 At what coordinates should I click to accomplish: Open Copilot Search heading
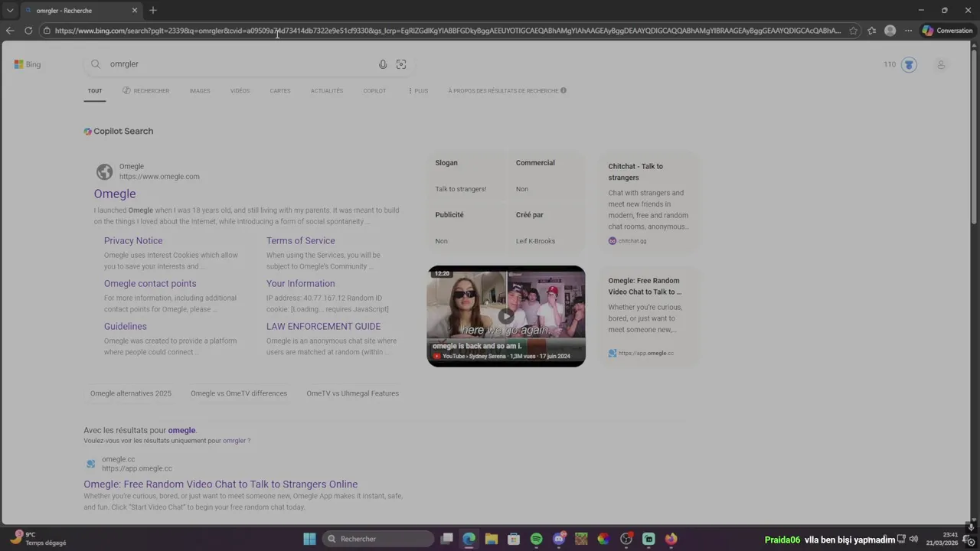coord(119,131)
